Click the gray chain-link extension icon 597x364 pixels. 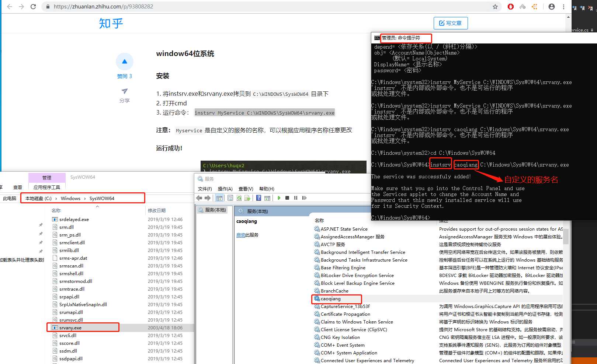click(523, 7)
